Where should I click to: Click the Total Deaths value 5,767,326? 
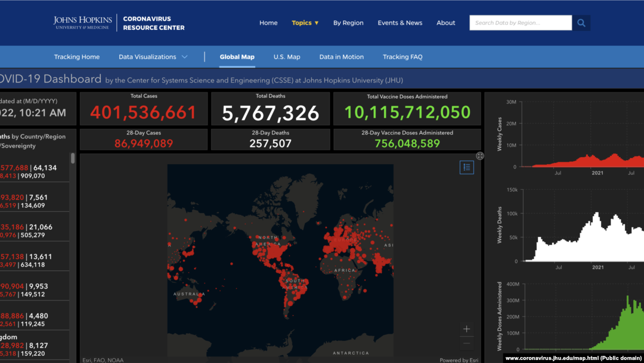tap(270, 113)
